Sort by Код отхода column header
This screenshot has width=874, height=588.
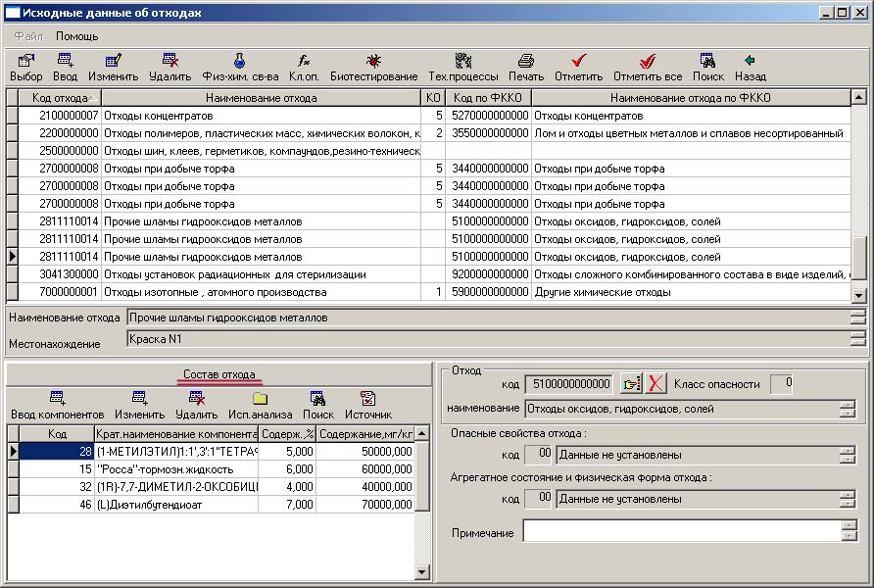[61, 98]
